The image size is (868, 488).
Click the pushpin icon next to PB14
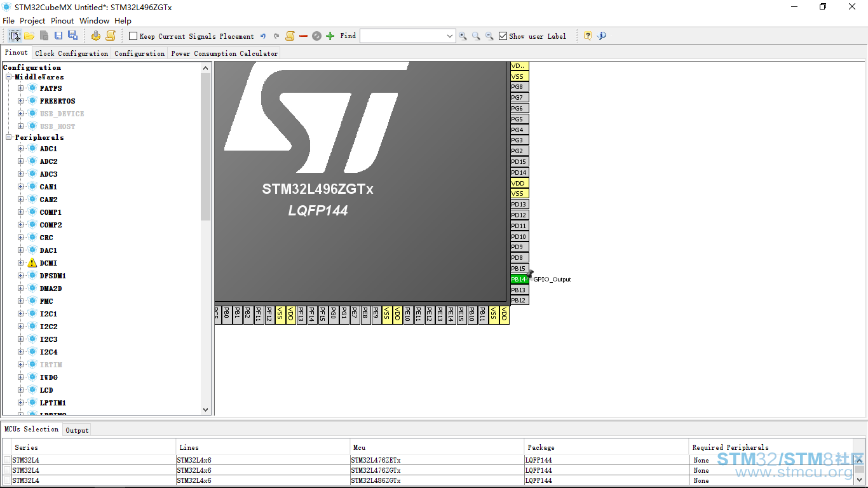530,274
